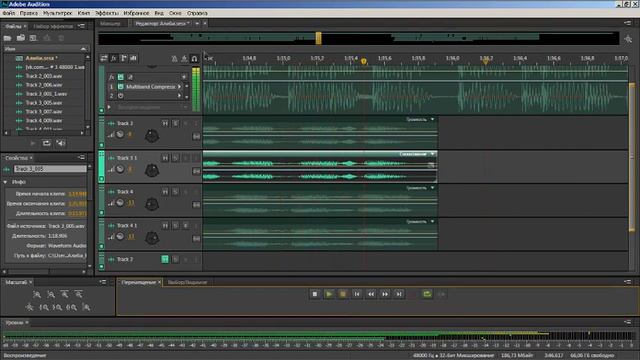Screen dimensions: 640x360
Task: Select Track 2_003.wav in the file list
Action: pyautogui.click(x=44, y=76)
